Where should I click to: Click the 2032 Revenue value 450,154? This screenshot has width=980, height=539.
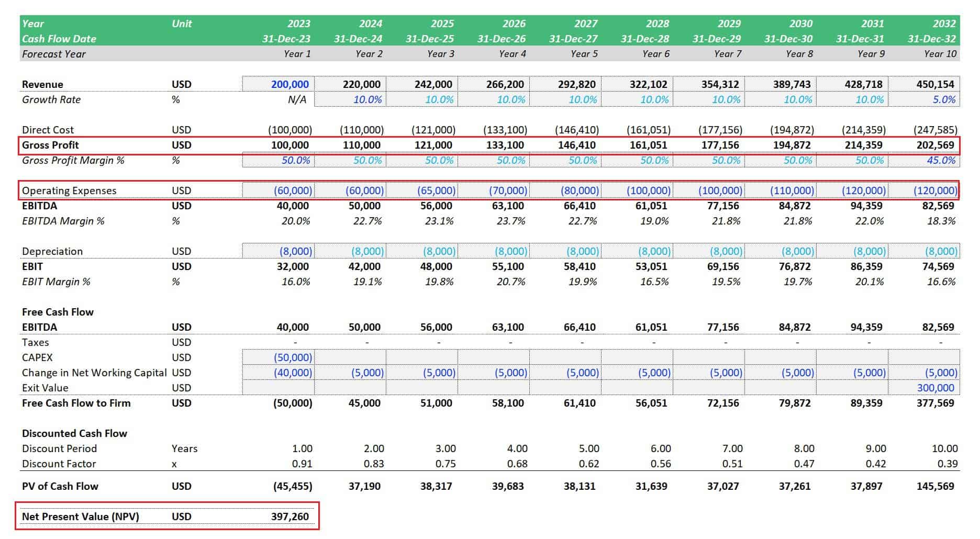(x=936, y=84)
